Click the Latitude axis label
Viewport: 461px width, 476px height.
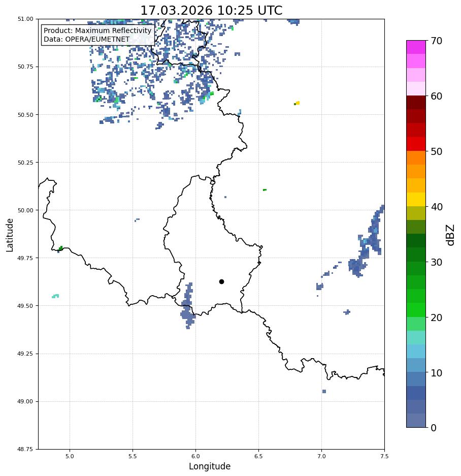pos(10,235)
